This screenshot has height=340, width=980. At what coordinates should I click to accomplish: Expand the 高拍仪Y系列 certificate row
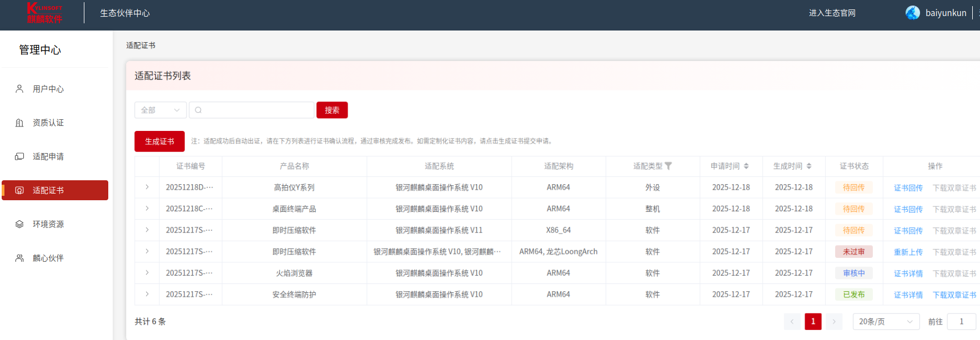coord(147,187)
